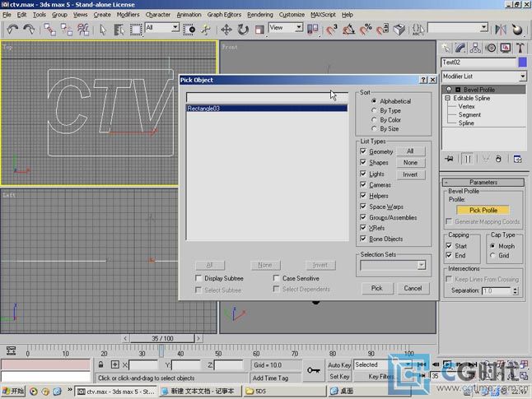Click the Invert button under List Types
Image resolution: width=532 pixels, height=399 pixels.
(410, 174)
